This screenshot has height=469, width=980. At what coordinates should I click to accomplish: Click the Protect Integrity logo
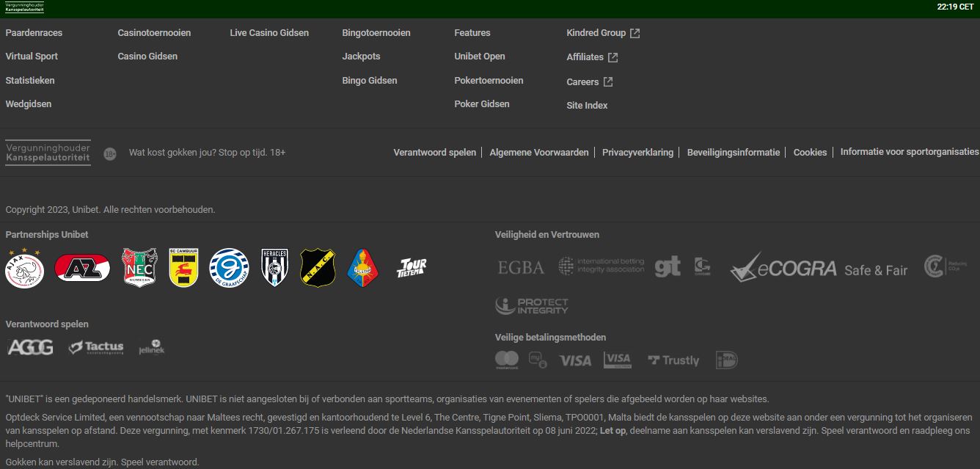[x=532, y=306]
